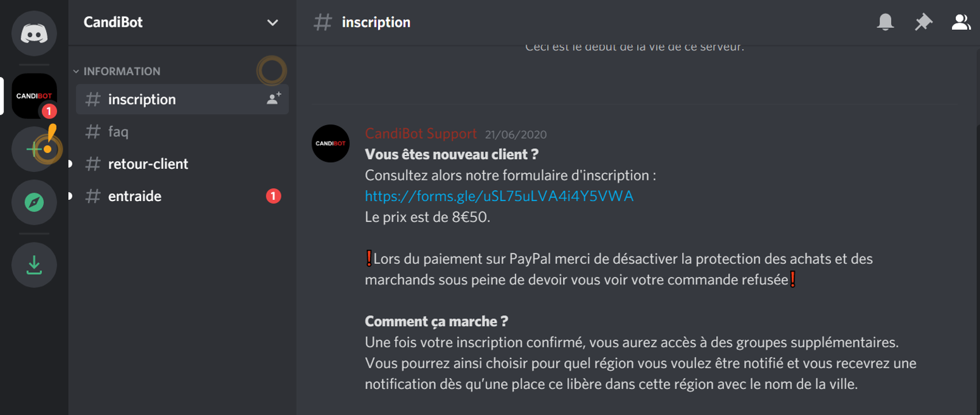The image size is (980, 415).
Task: Click the CandiBot Support message avatar
Action: tap(331, 143)
